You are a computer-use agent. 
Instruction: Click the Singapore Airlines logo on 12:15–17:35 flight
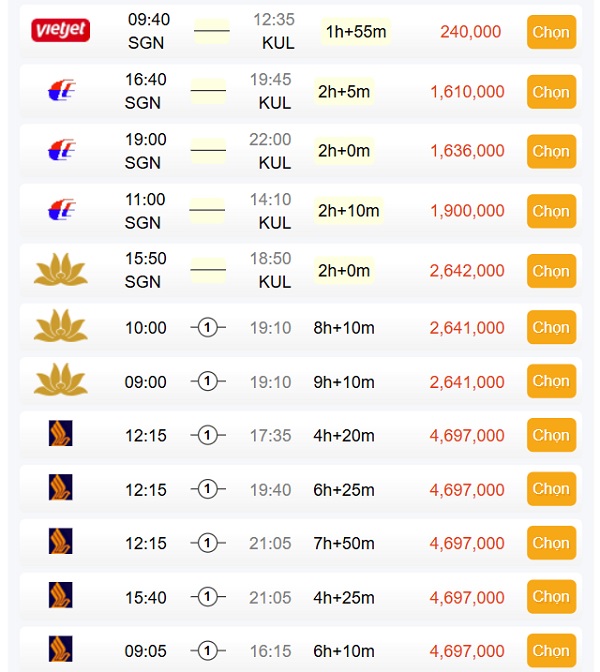click(61, 434)
